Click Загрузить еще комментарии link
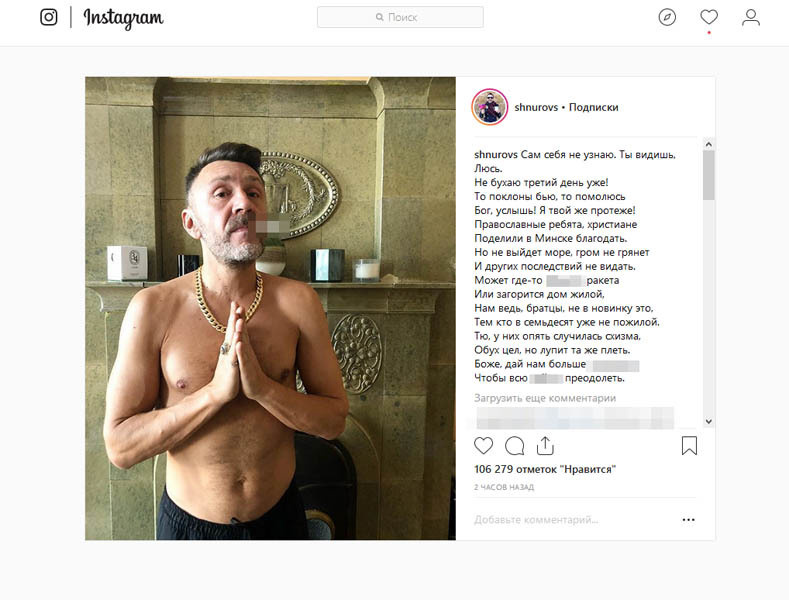This screenshot has height=600, width=789. pos(545,398)
